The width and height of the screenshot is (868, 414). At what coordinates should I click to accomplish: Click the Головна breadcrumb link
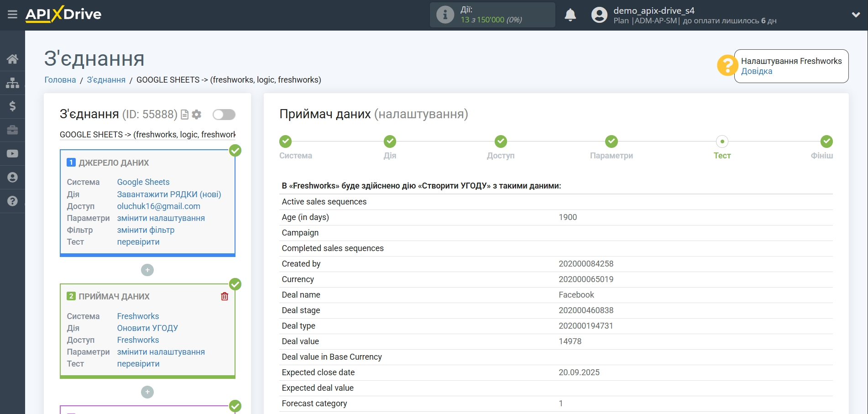60,80
